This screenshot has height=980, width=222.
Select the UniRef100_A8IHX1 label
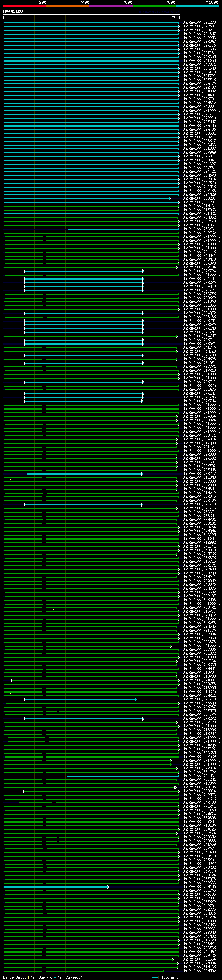199,214
